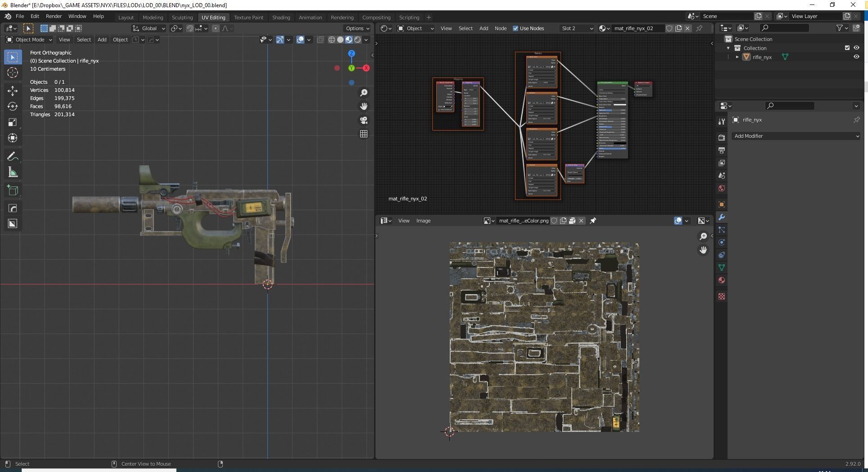This screenshot has width=868, height=472.
Task: Select the Annotate pencil tool
Action: coord(12,157)
